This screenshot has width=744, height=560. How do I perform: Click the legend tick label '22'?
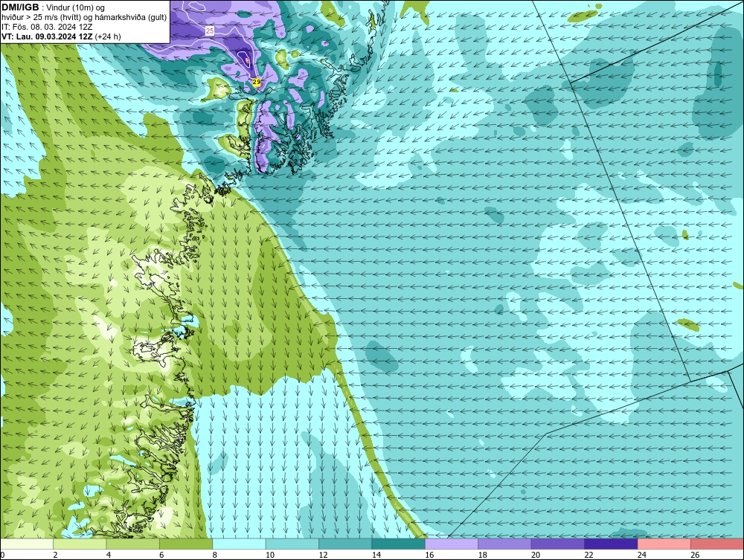click(589, 555)
